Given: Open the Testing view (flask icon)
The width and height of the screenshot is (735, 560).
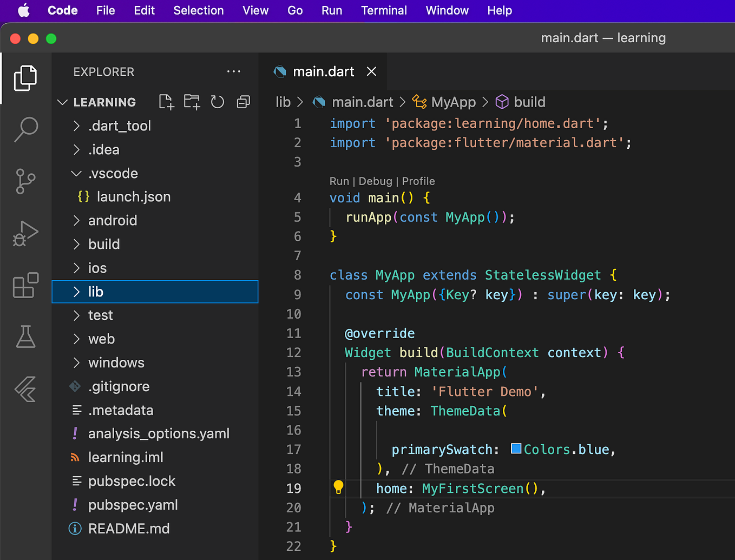Looking at the screenshot, I should tap(25, 337).
